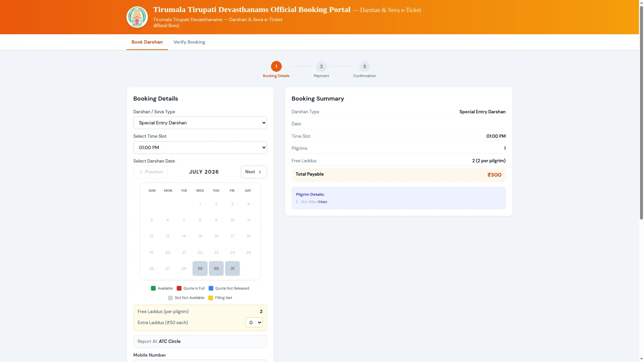Click calendar date 10
Image resolution: width=644 pixels, height=362 pixels.
click(x=232, y=220)
